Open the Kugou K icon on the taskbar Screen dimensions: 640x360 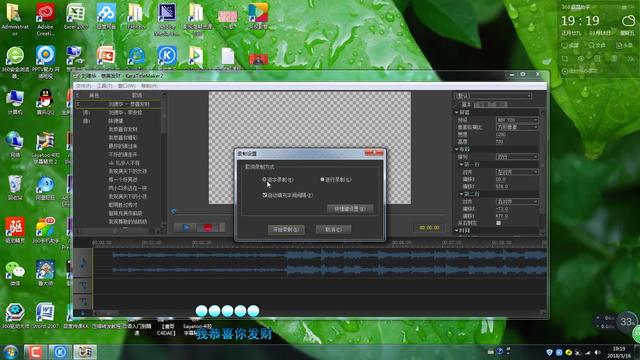(60, 352)
